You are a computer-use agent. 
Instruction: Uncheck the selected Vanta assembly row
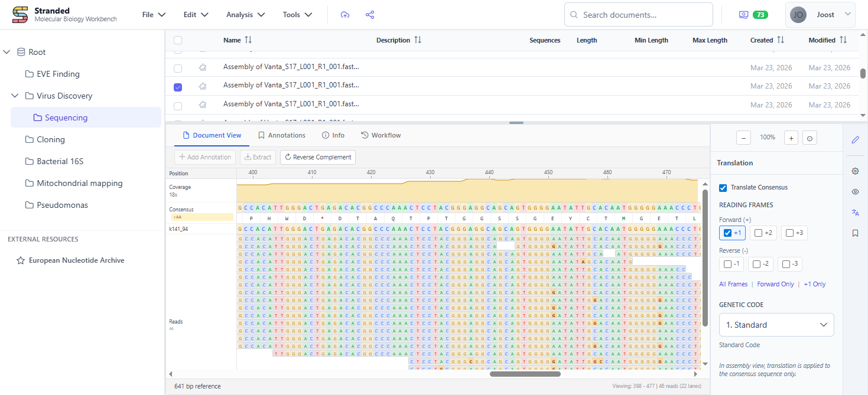[178, 87]
